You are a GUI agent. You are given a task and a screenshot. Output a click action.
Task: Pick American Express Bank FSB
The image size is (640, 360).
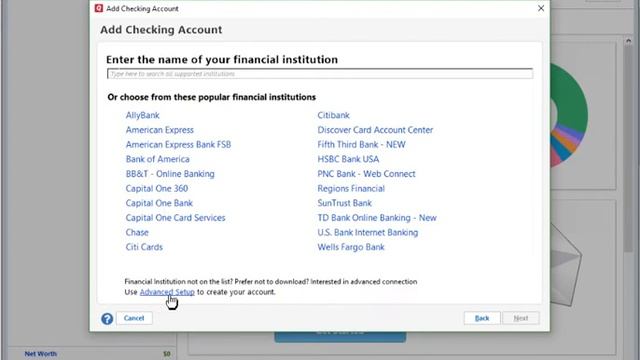[x=178, y=144]
